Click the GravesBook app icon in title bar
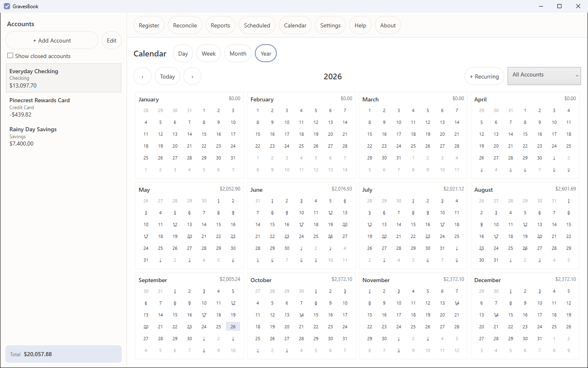 7,6
